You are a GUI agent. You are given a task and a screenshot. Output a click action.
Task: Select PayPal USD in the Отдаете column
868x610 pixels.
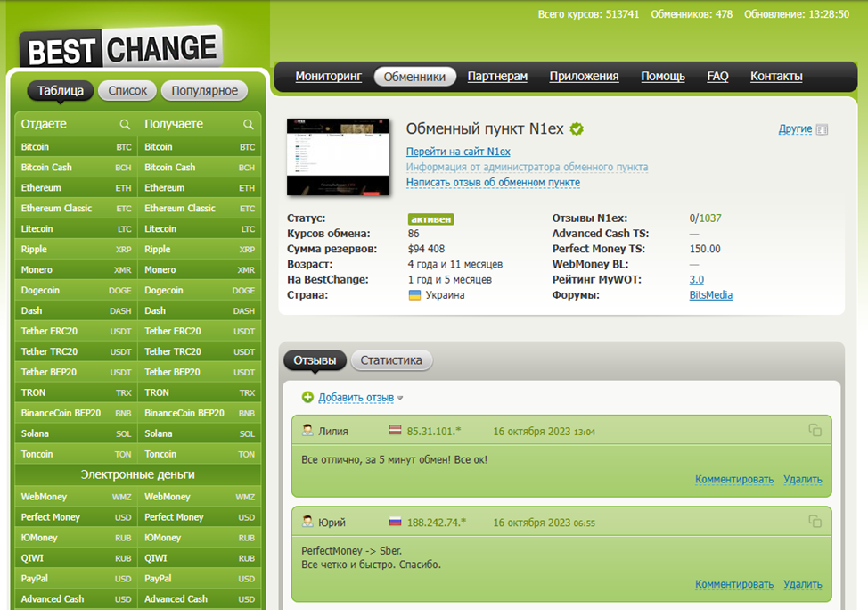coord(76,579)
